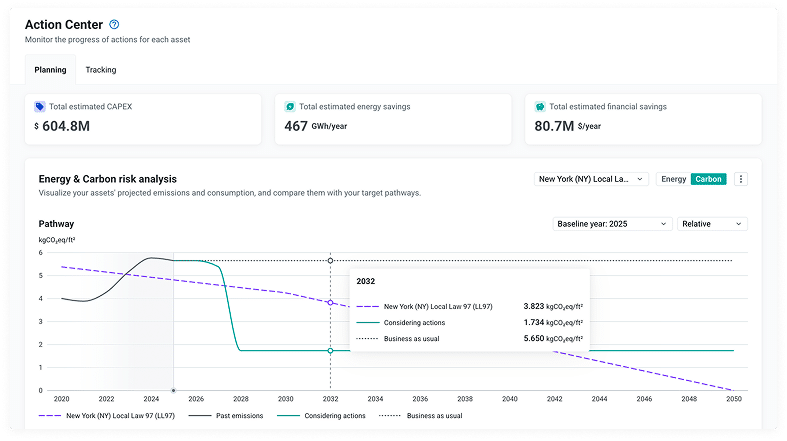
Task: Open the three-dot more options menu
Action: click(741, 179)
